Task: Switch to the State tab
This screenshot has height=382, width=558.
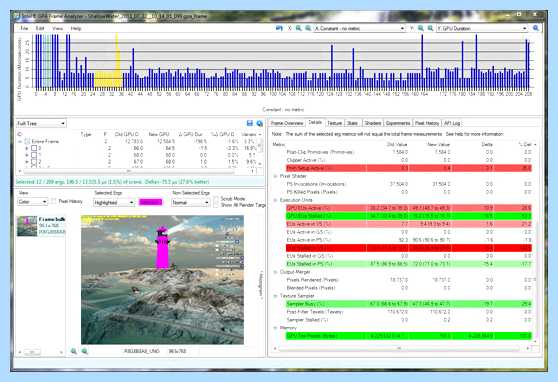Action: click(353, 123)
